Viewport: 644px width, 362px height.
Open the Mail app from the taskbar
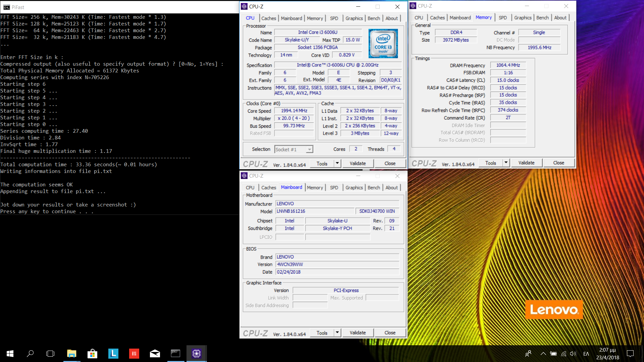click(155, 354)
